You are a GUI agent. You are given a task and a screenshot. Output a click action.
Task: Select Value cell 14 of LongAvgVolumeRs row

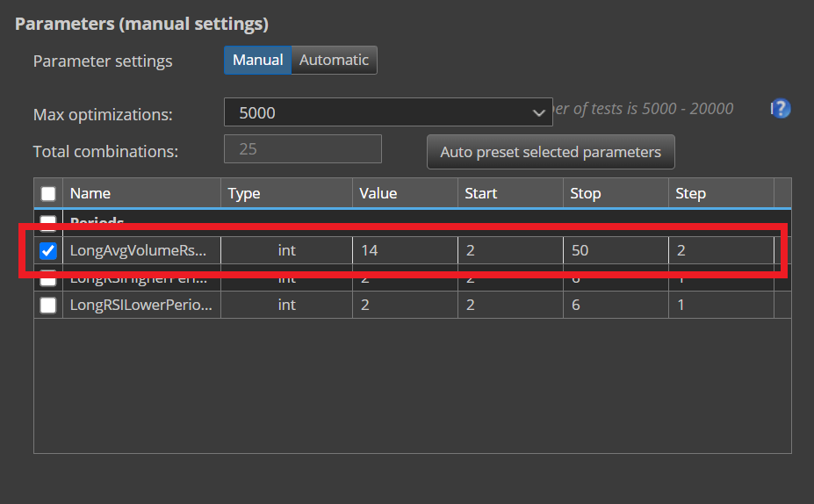(404, 251)
